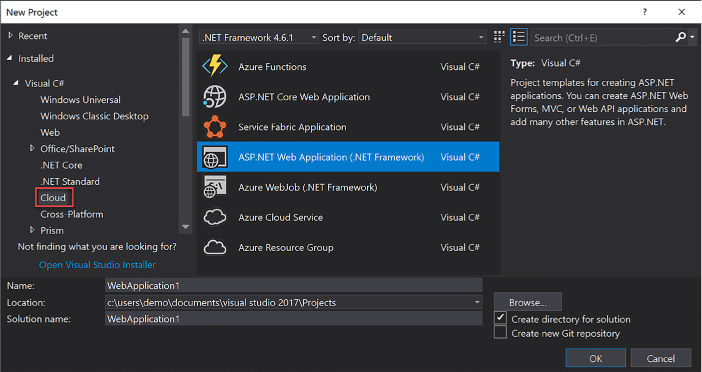The image size is (702, 372).
Task: Expand the Office/SharePoint tree node
Action: tap(32, 148)
